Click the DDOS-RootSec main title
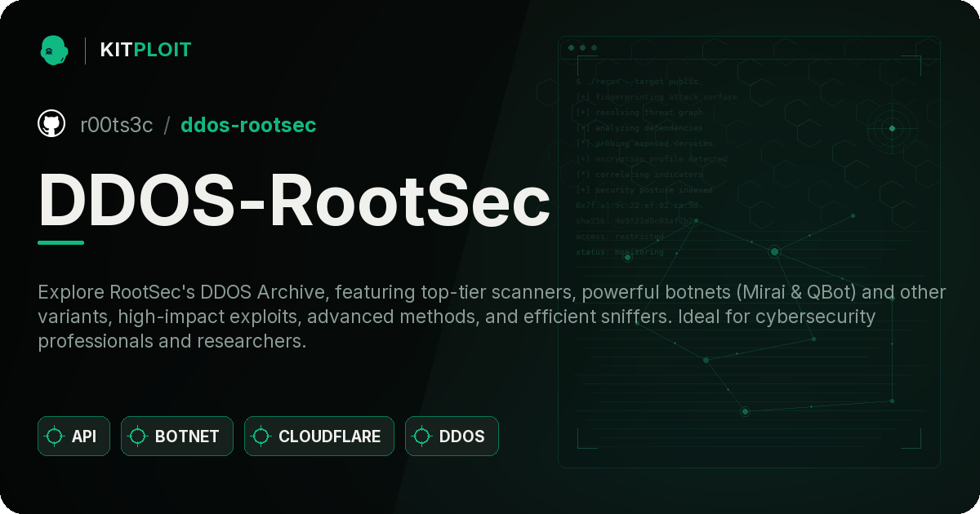980x514 pixels. (x=294, y=200)
